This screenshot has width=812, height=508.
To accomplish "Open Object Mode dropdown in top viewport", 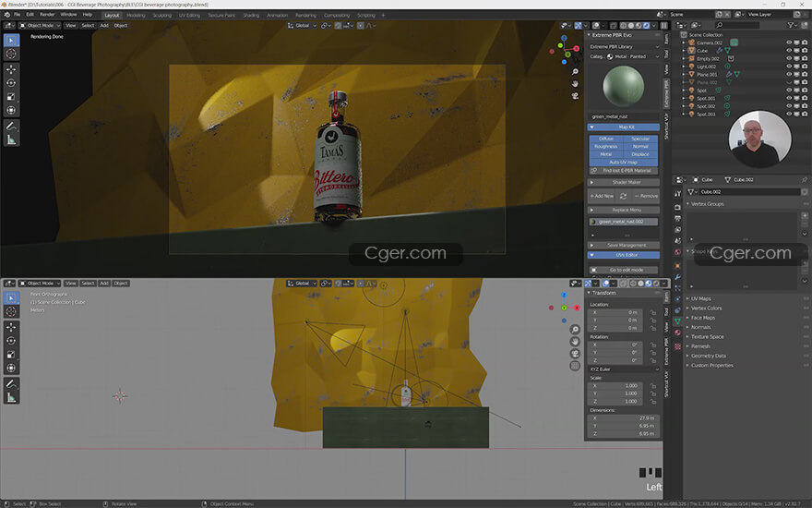I will (40, 26).
